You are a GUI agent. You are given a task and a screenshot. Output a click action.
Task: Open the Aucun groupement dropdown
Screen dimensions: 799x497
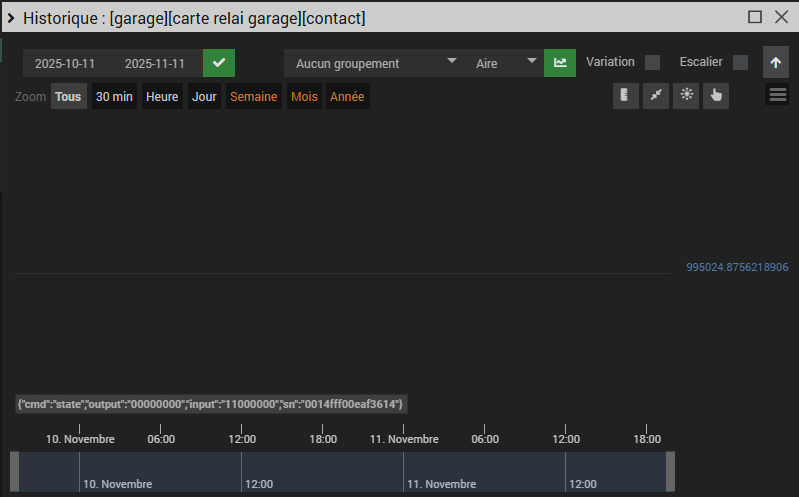coord(375,63)
